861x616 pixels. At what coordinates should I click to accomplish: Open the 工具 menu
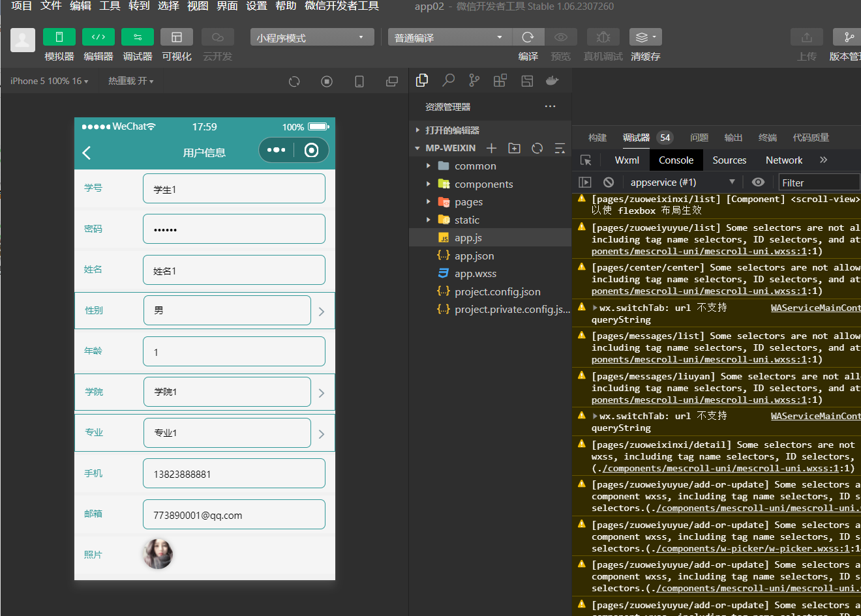point(110,6)
